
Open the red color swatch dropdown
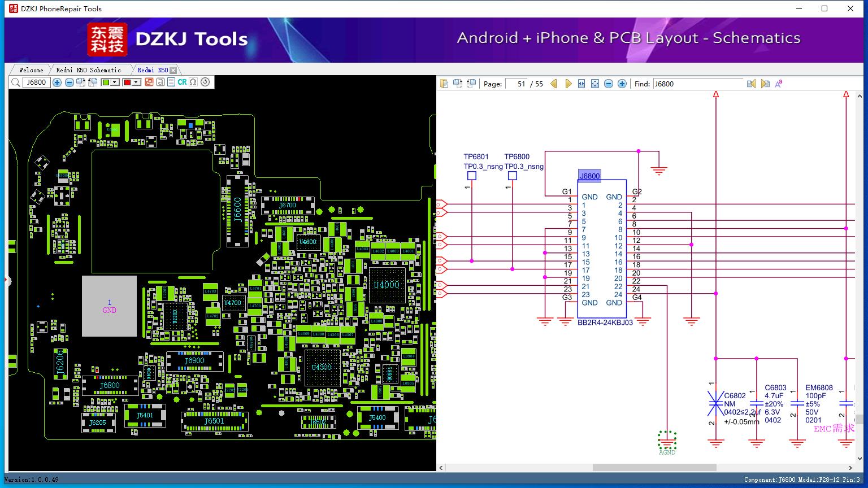136,82
